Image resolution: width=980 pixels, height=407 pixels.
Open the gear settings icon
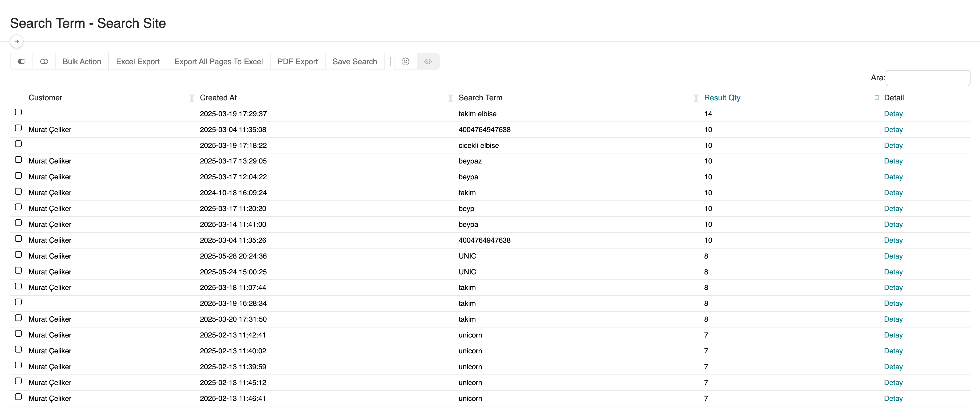(x=406, y=61)
